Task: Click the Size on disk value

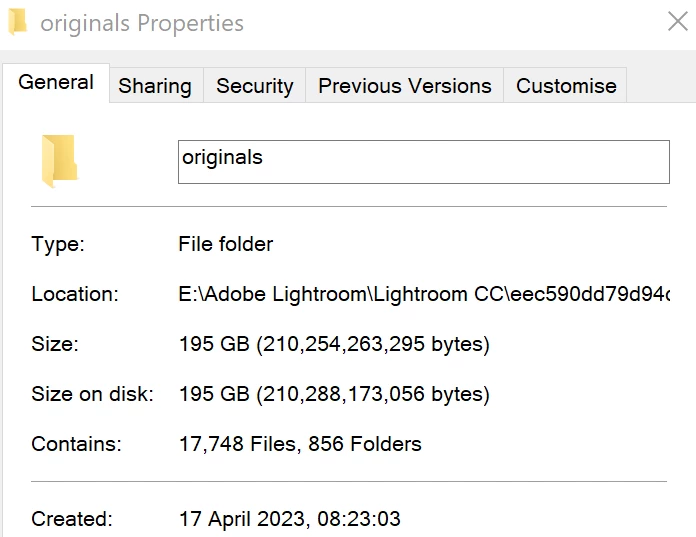Action: pyautogui.click(x=334, y=394)
